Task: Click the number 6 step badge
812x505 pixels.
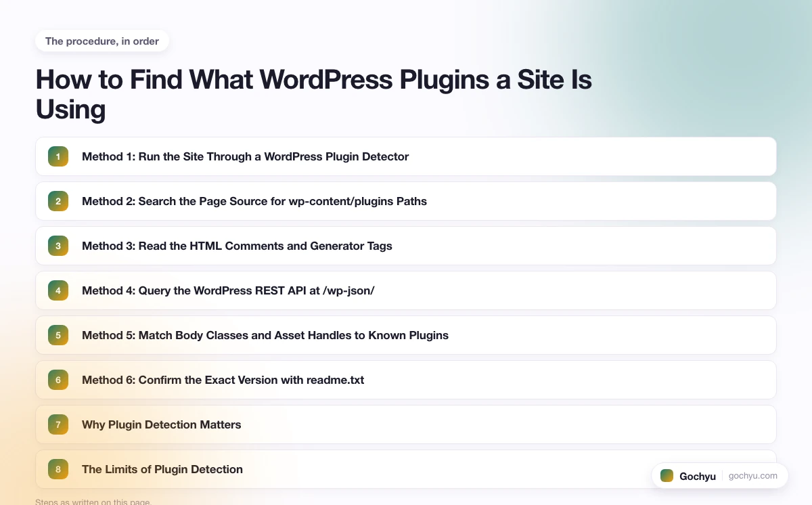Action: [58, 380]
